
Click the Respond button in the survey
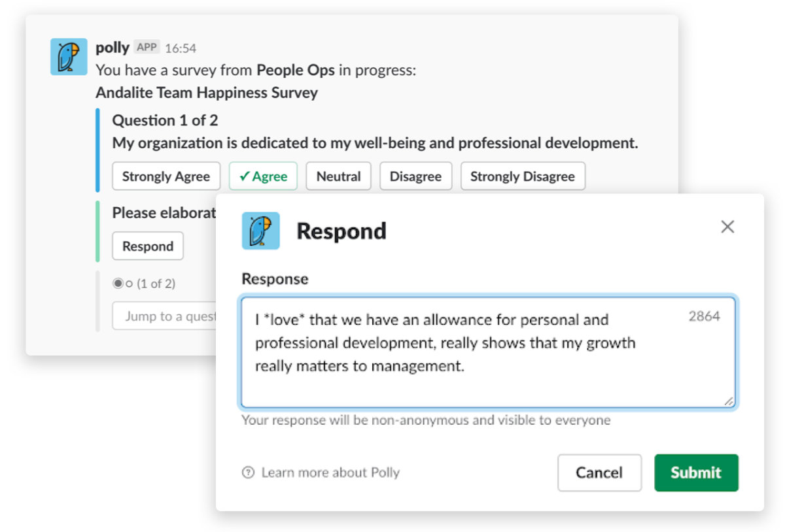point(148,246)
